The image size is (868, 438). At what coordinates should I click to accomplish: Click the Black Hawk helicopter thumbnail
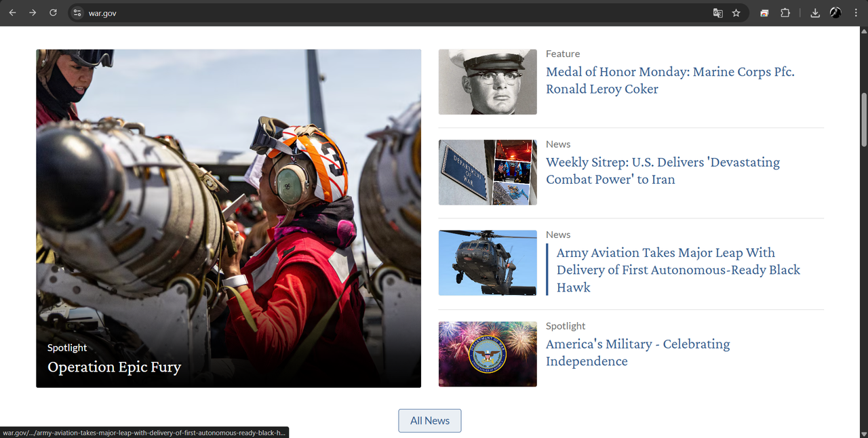click(x=488, y=263)
